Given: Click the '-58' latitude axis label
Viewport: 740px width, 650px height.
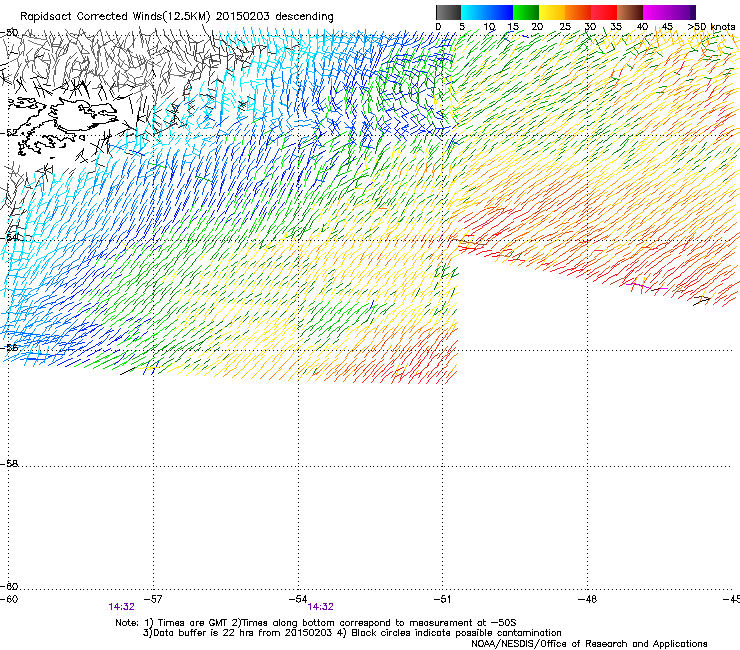Looking at the screenshot, I should (9, 464).
